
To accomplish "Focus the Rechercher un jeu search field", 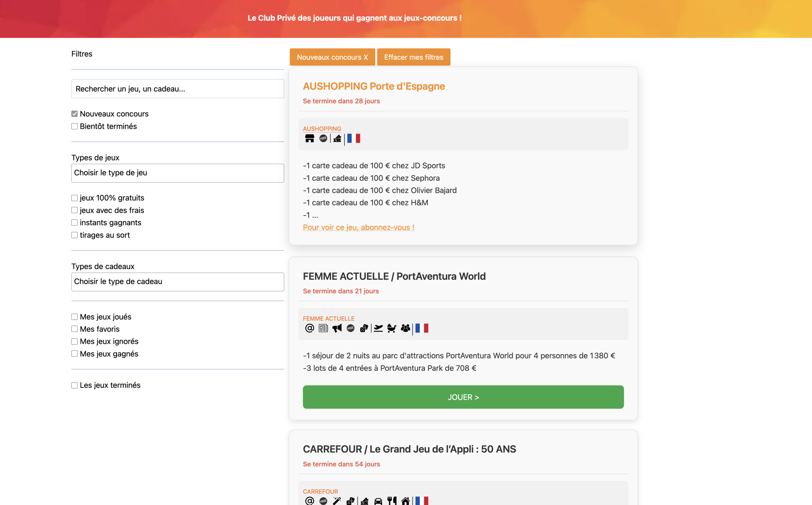I will [178, 89].
